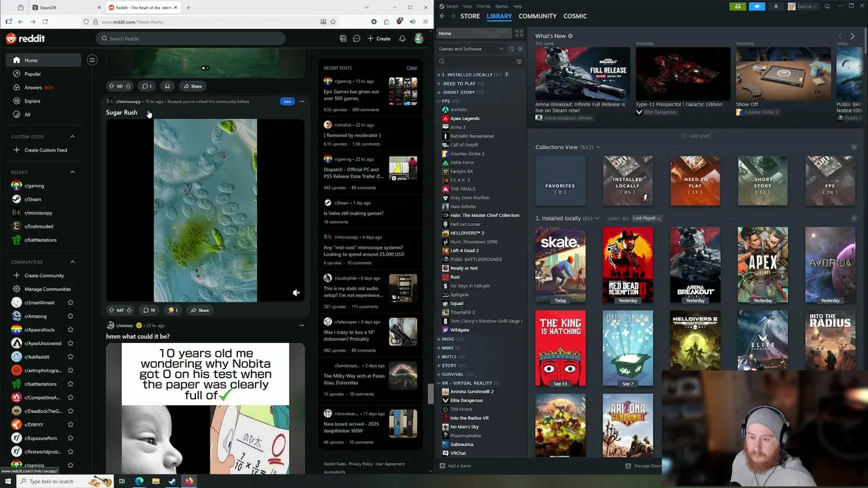This screenshot has height=488, width=868.
Task: Open Reddit chat icon in header
Action: 356,39
